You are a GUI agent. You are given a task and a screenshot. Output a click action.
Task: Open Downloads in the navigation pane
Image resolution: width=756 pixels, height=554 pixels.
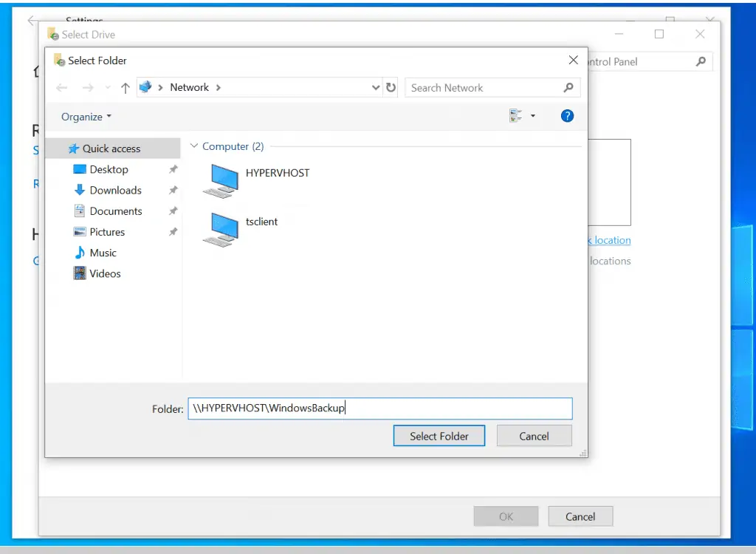[x=115, y=191]
